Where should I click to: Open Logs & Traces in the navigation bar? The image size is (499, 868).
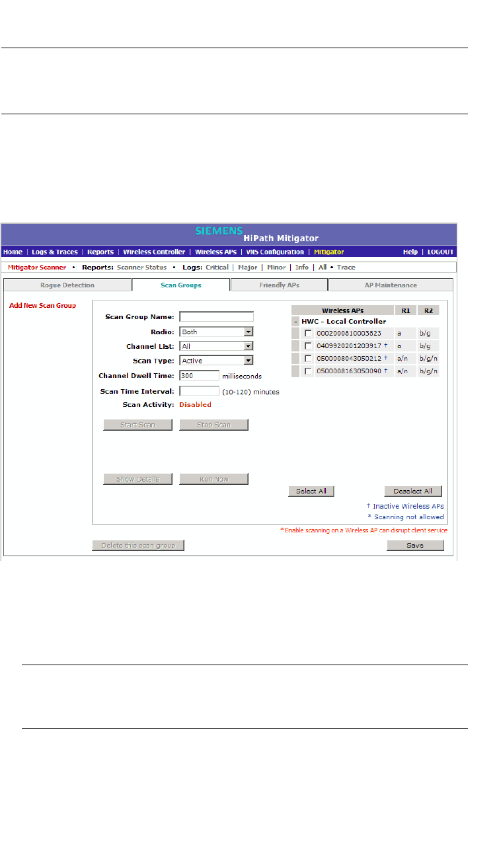pos(55,252)
